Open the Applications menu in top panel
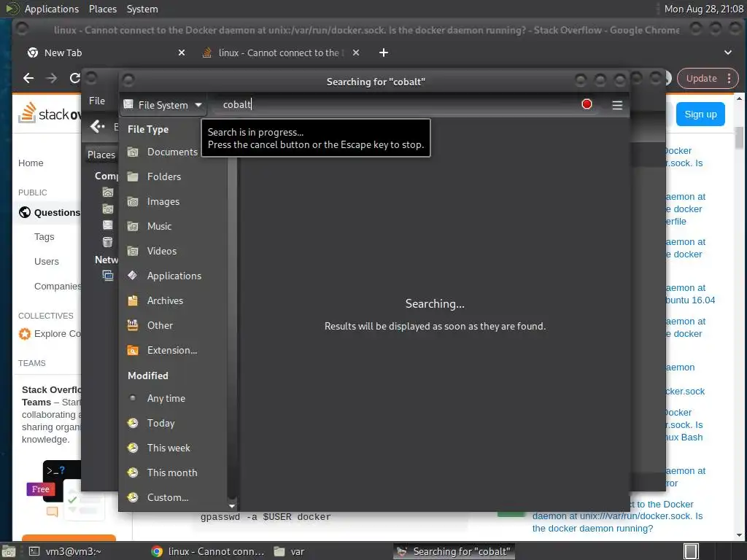Screen dimensions: 747x560 52,9
